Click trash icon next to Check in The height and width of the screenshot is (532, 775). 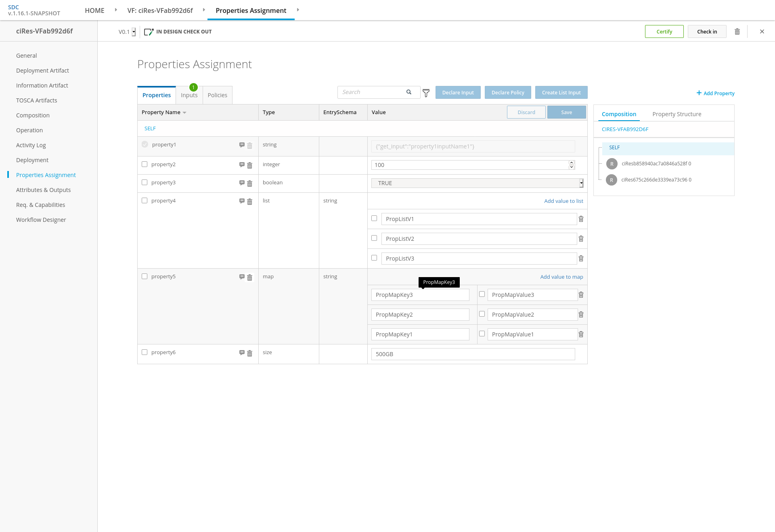click(737, 31)
